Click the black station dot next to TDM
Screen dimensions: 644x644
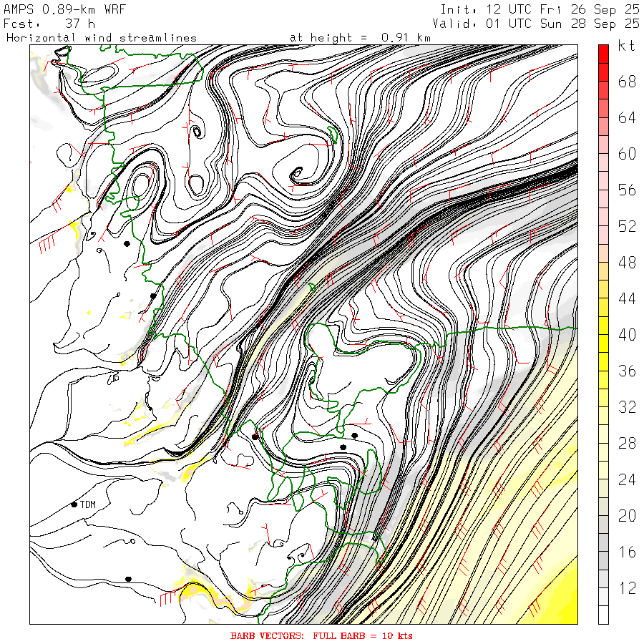pos(74,504)
